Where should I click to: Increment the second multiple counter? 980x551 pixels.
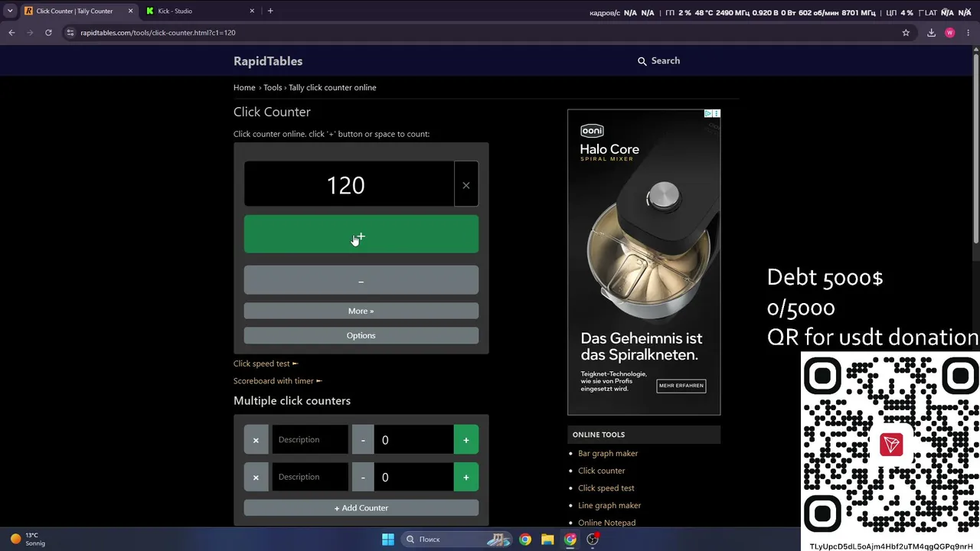click(x=465, y=477)
